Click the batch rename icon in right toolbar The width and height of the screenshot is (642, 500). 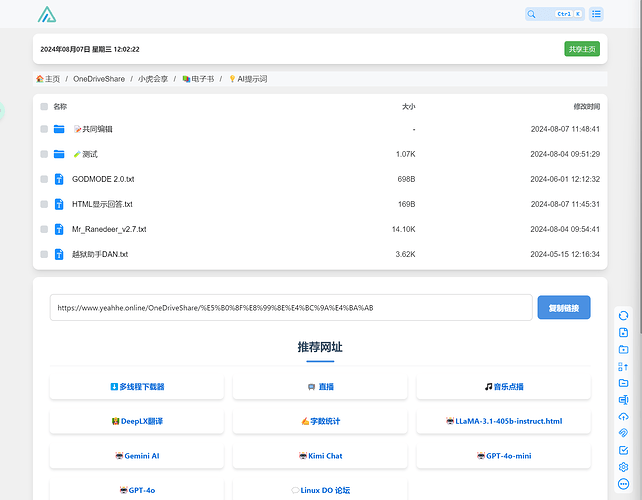[623, 400]
